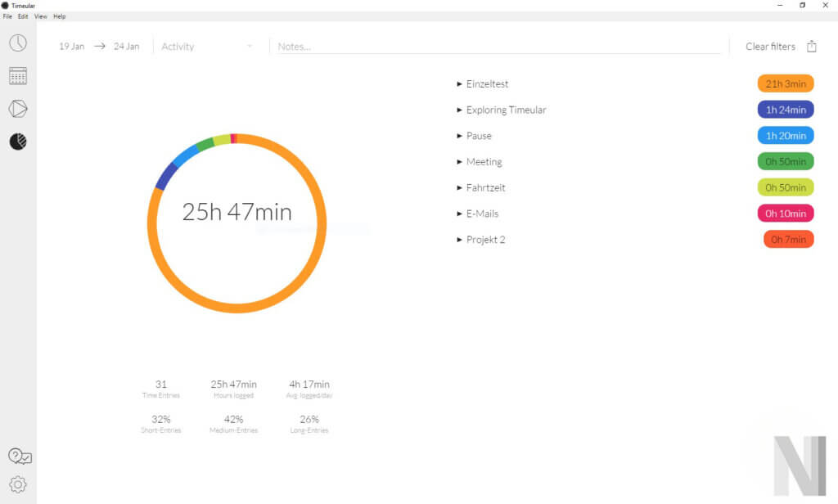Switch to the calendar view
838x504 pixels.
coord(18,75)
